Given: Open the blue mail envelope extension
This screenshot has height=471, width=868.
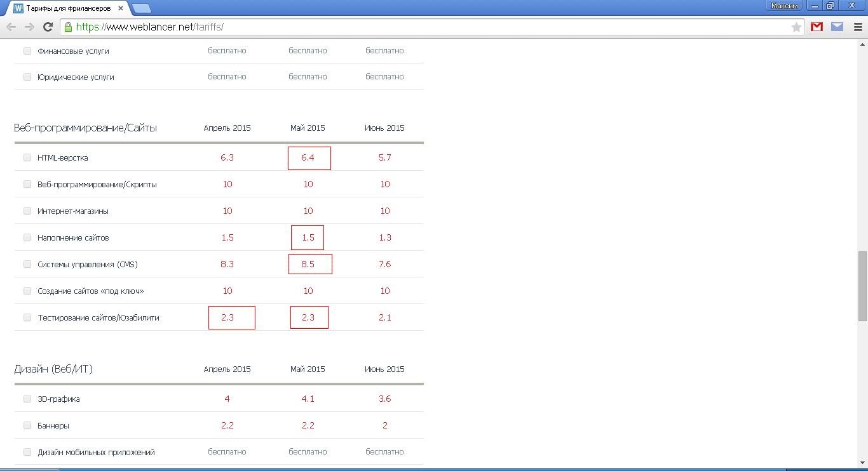Looking at the screenshot, I should [x=837, y=27].
